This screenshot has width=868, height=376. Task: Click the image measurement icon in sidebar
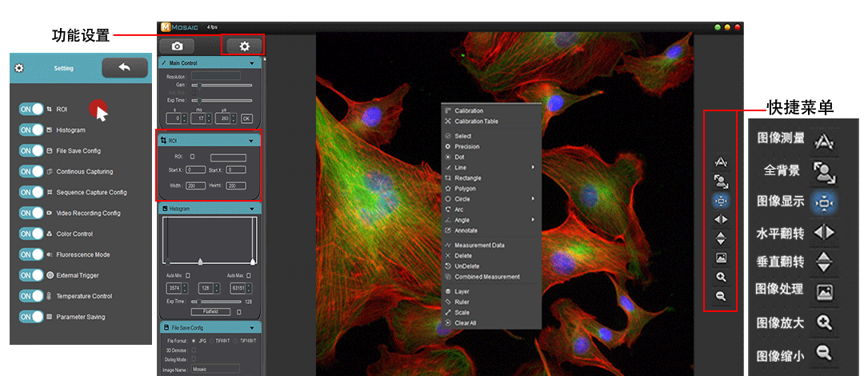(x=721, y=162)
